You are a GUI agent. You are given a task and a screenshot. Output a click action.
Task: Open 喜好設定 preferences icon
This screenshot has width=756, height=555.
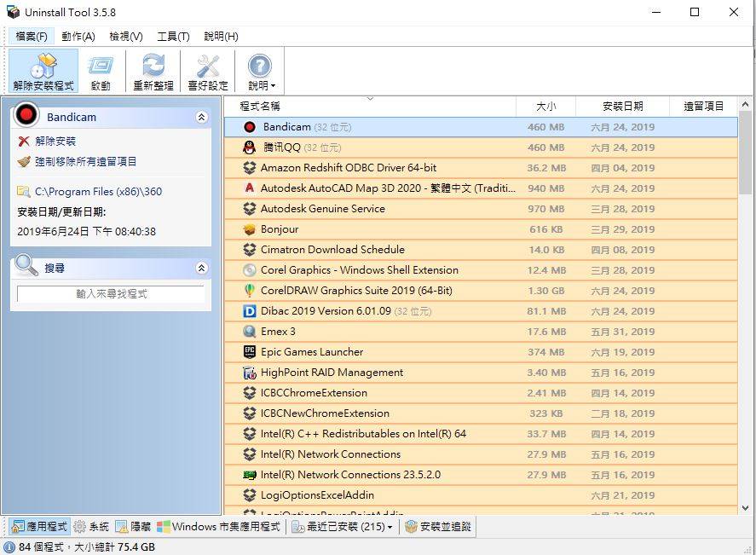pos(208,66)
